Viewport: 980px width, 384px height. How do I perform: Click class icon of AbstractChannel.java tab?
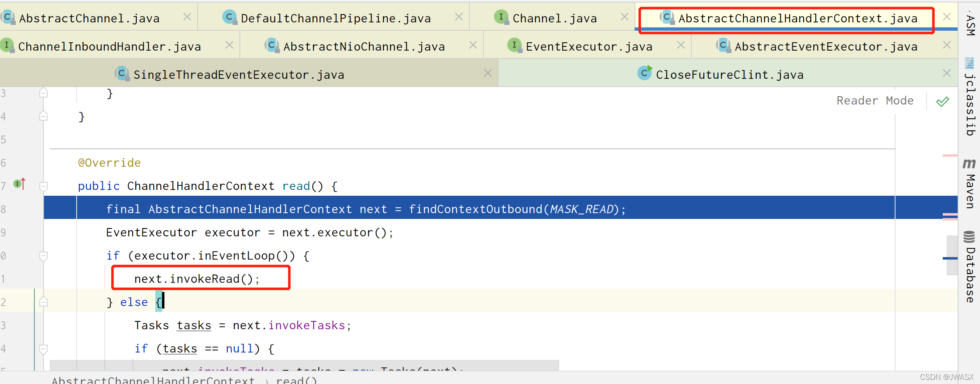pos(8,17)
